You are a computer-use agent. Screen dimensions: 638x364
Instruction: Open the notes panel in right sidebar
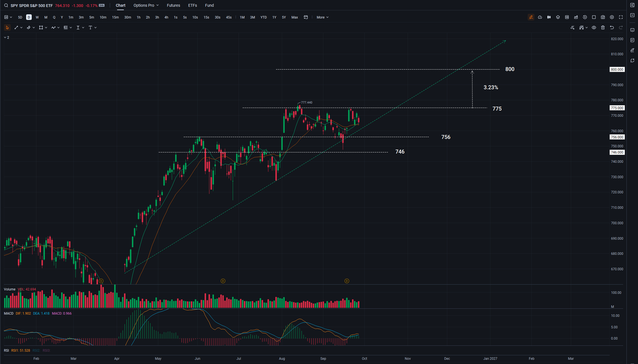pos(632,40)
